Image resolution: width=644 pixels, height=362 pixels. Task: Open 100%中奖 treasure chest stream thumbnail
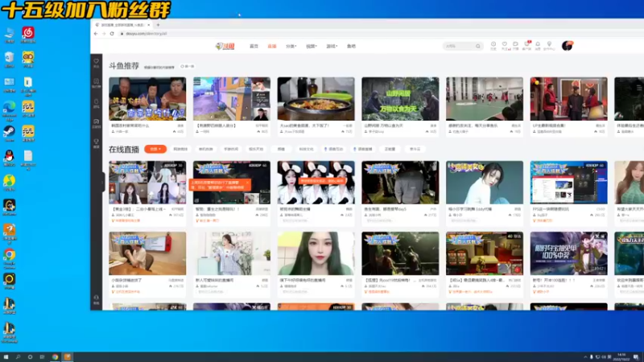click(569, 253)
